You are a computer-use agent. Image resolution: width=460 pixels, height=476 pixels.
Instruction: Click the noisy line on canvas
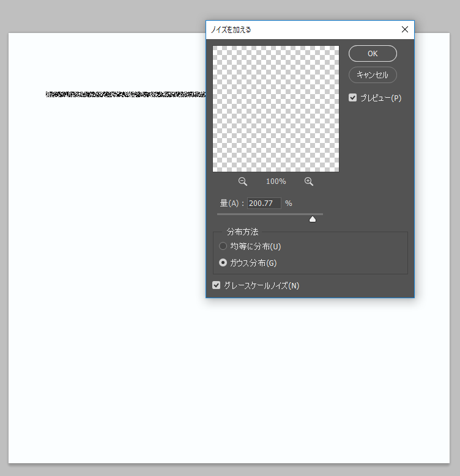point(125,95)
